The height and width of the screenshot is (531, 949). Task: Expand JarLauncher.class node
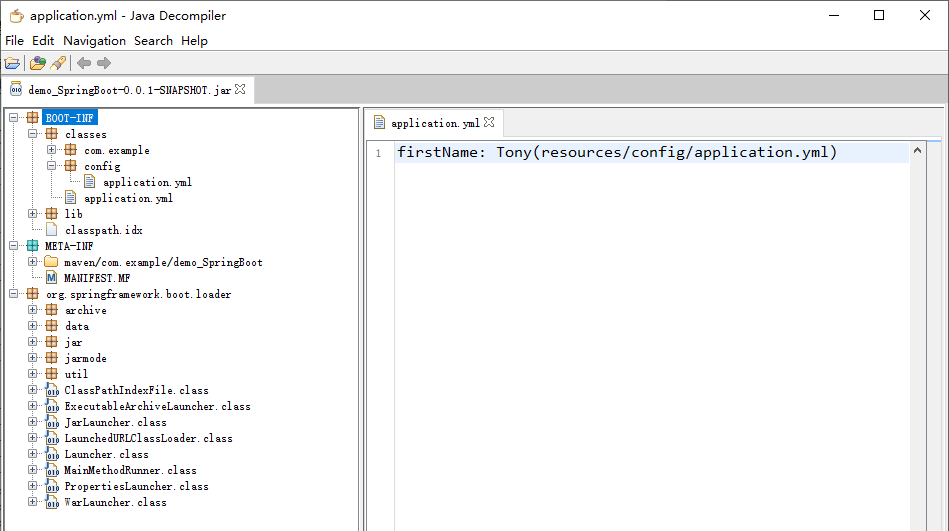tap(33, 422)
